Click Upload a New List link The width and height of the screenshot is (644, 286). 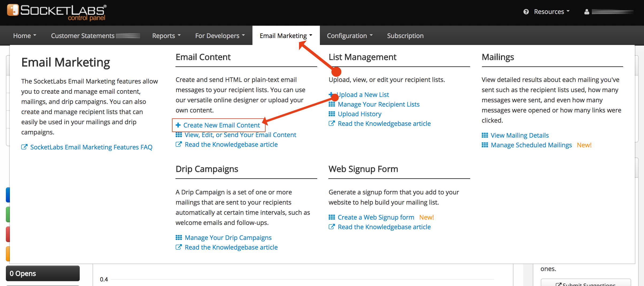tap(363, 95)
